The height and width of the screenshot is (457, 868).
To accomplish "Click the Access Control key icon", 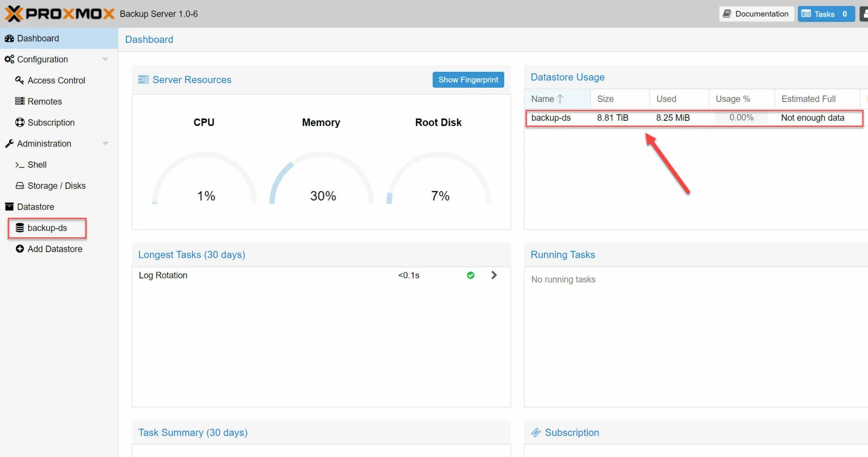I will tap(19, 80).
